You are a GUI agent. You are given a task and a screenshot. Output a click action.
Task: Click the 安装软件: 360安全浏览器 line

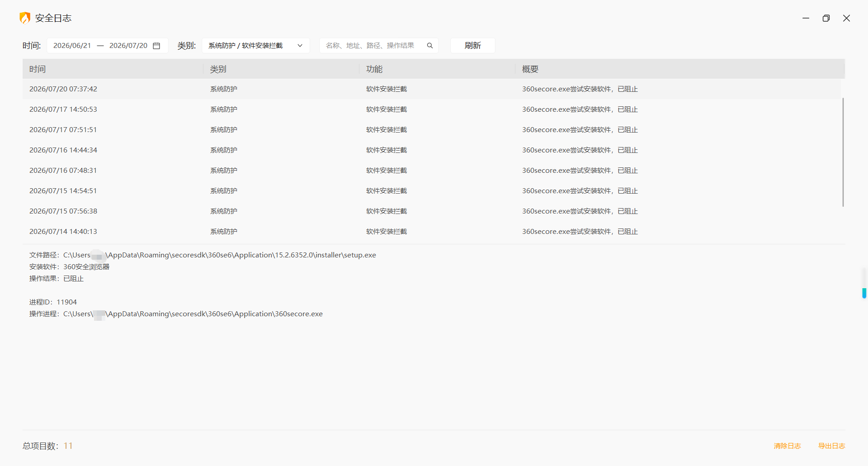70,267
